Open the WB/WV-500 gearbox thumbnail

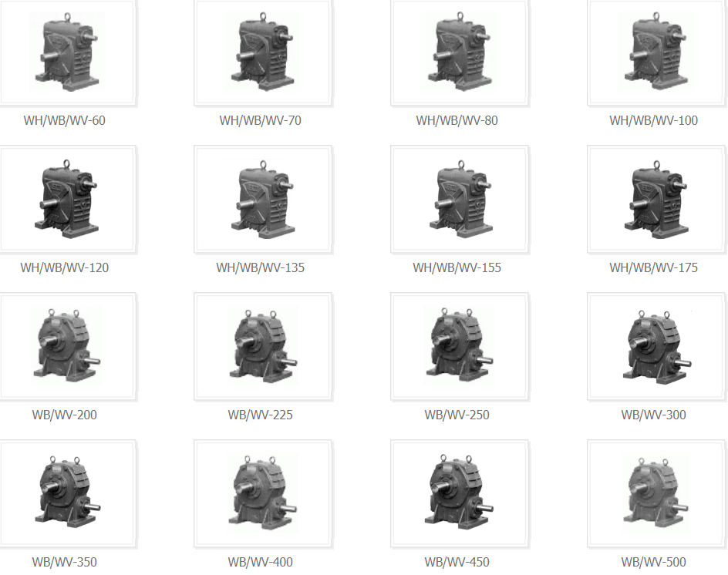pyautogui.click(x=656, y=495)
